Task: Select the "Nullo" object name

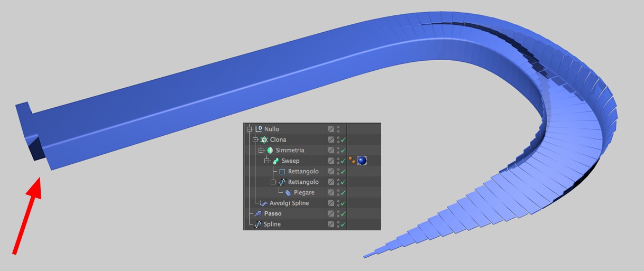Action: (x=272, y=129)
